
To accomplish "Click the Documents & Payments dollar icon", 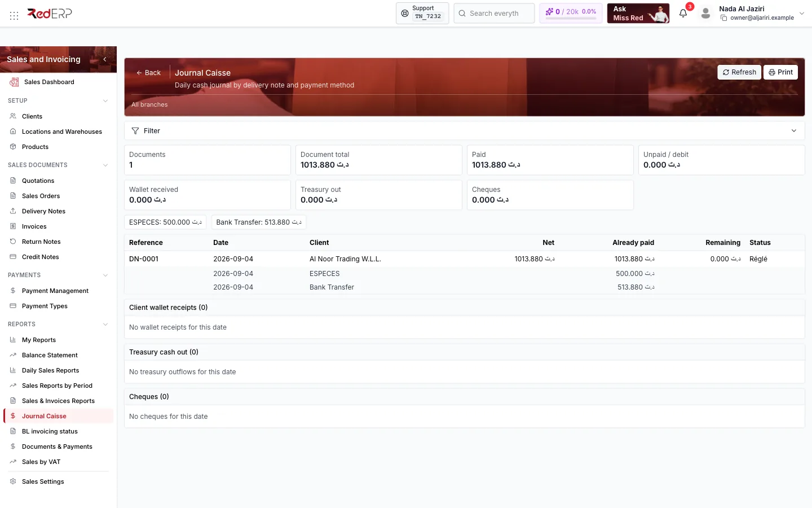I will [13, 446].
